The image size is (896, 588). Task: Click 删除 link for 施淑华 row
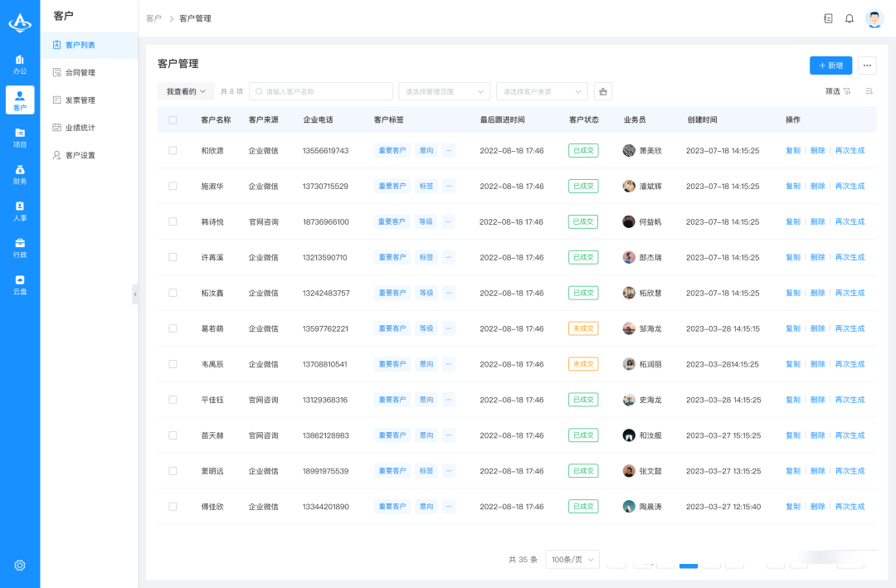click(x=817, y=187)
